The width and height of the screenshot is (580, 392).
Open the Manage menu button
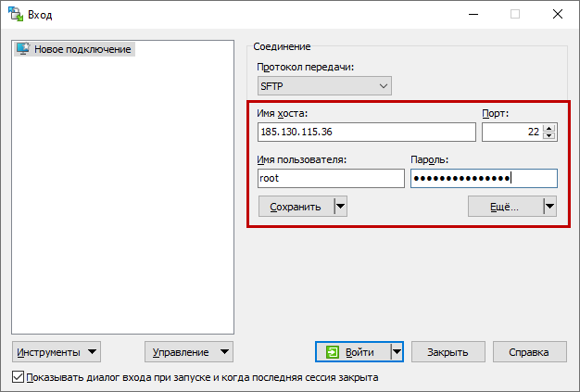click(x=189, y=352)
